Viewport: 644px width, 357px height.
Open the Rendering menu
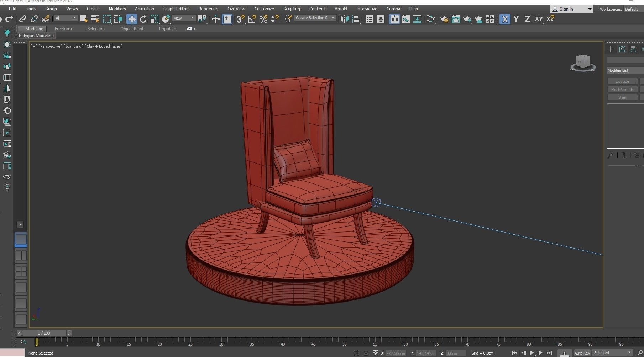click(x=208, y=9)
